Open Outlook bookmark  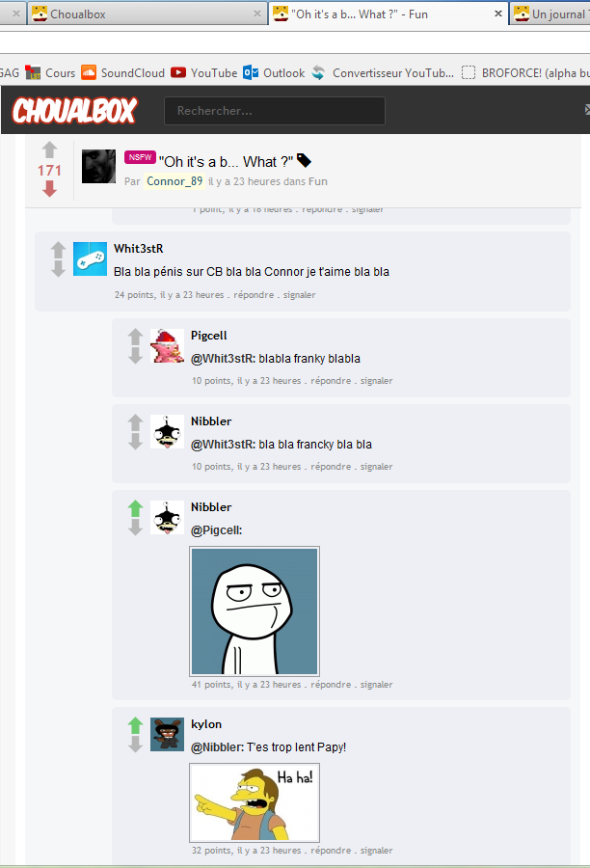coord(274,72)
